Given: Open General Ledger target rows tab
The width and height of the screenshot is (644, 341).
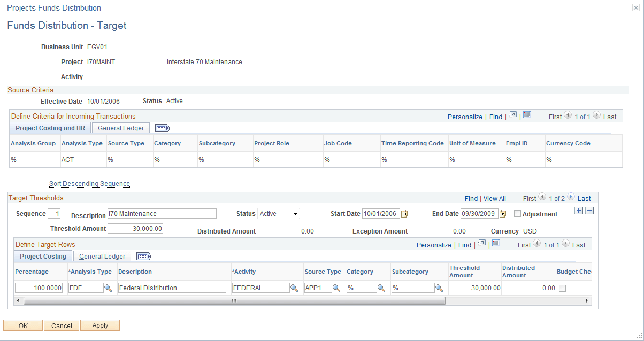Looking at the screenshot, I should click(x=102, y=257).
